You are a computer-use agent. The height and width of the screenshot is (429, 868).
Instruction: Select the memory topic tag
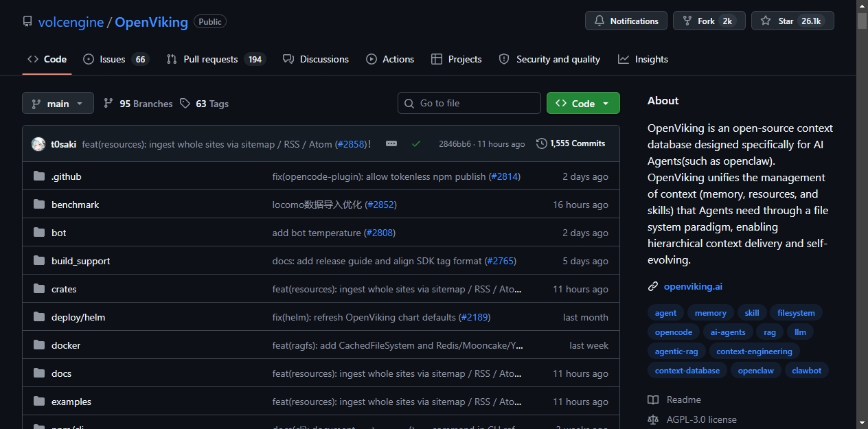point(710,313)
